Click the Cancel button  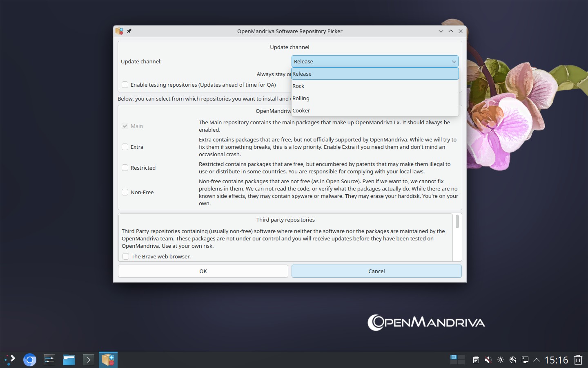pos(376,271)
